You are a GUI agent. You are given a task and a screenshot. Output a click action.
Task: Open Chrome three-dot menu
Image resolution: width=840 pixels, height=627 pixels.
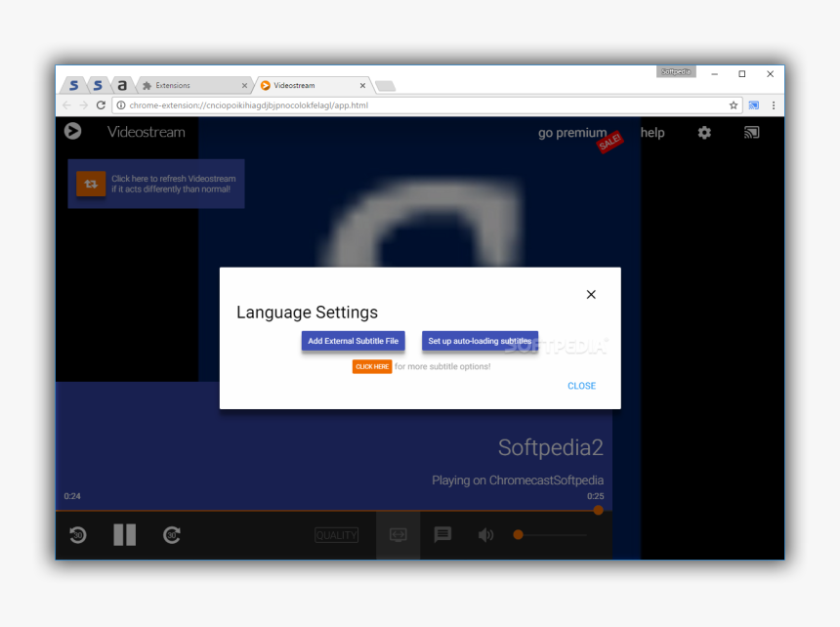773,105
